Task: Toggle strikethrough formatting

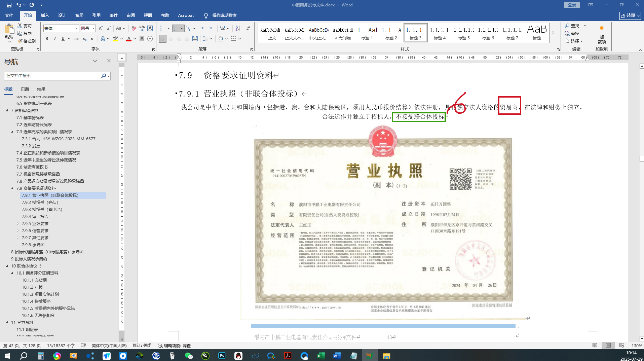Action: click(x=76, y=39)
